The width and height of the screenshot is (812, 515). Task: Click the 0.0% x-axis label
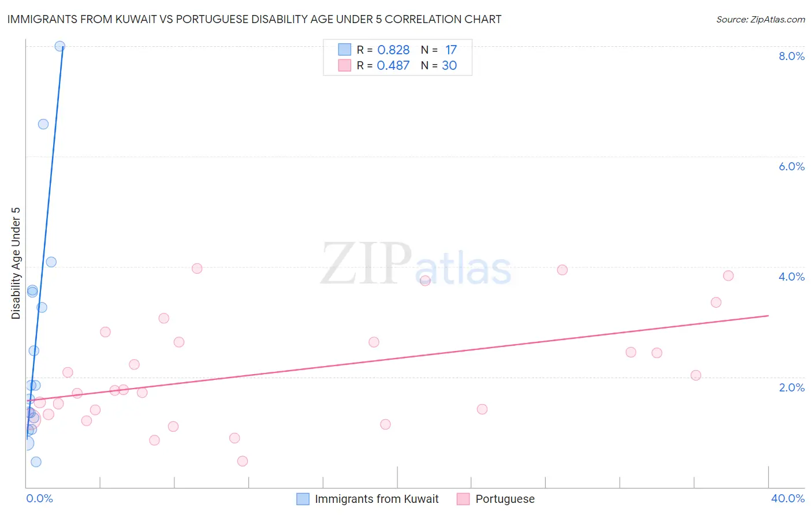40,498
